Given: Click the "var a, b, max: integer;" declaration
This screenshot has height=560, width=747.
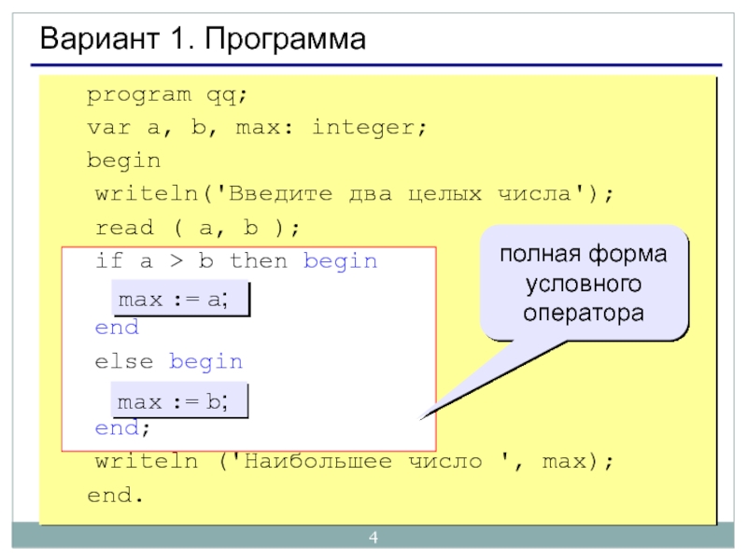Looking at the screenshot, I should pos(257,128).
